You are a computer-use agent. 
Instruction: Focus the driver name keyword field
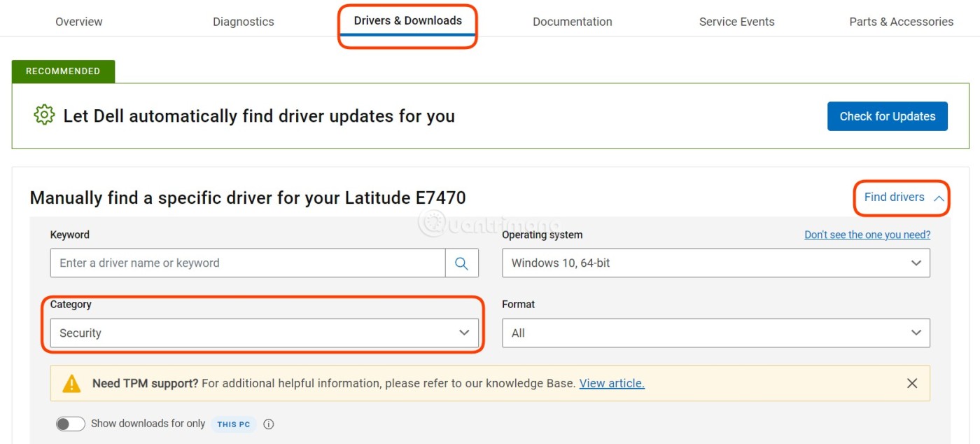(248, 263)
